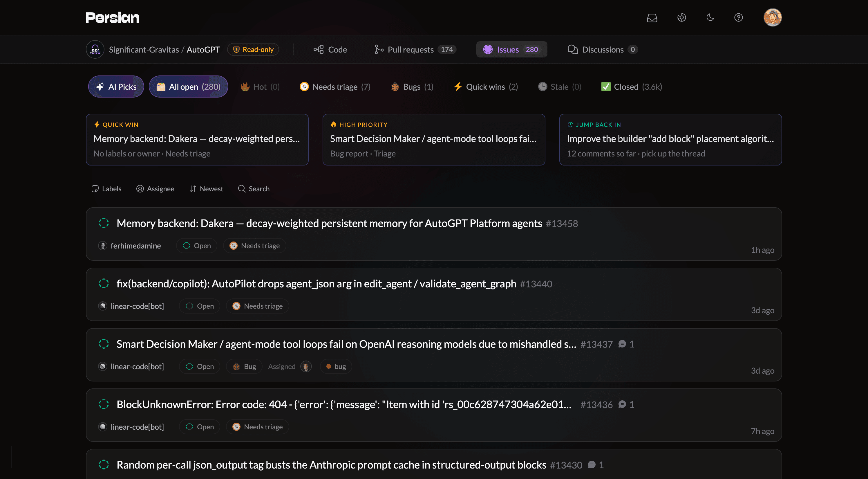Select the All open (280) filter
The width and height of the screenshot is (868, 479).
tap(188, 87)
